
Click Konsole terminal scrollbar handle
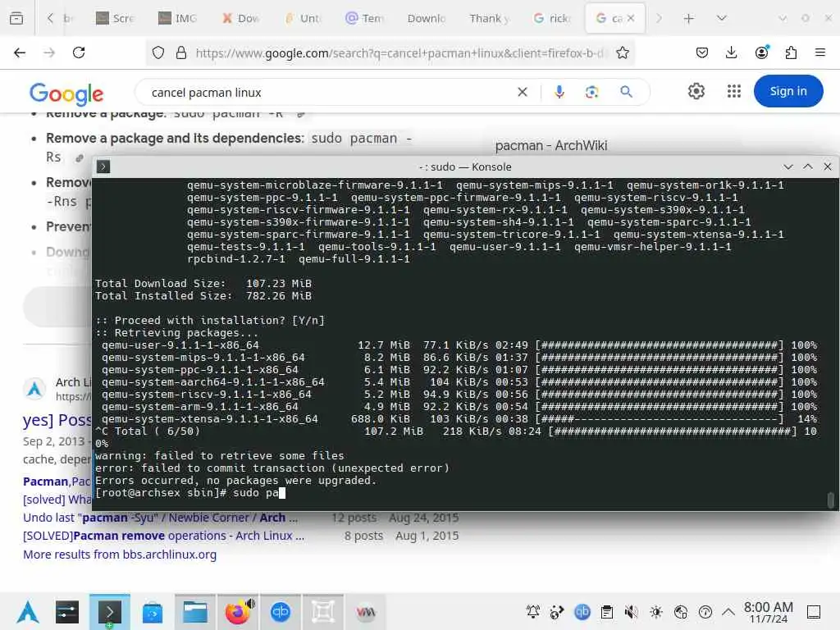[x=830, y=500]
